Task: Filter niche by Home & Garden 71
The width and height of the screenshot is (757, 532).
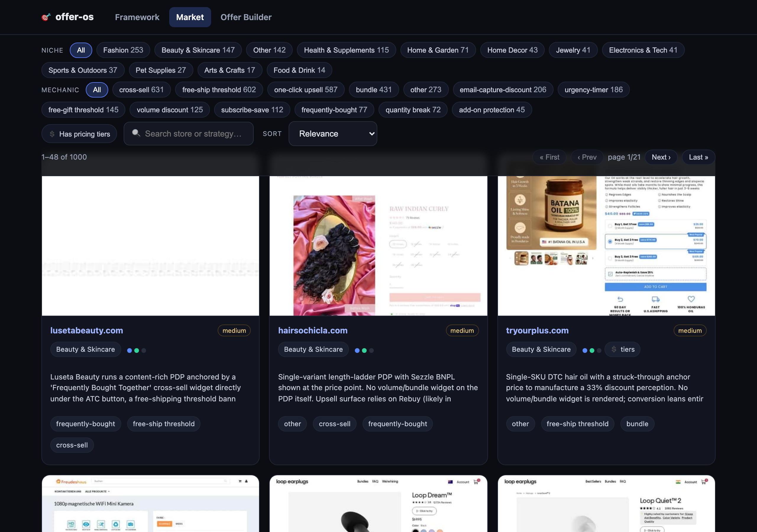Action: [x=438, y=50]
